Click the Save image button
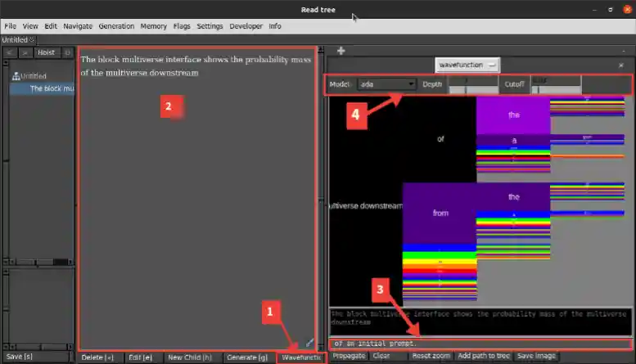This screenshot has height=364, width=636. pyautogui.click(x=536, y=357)
